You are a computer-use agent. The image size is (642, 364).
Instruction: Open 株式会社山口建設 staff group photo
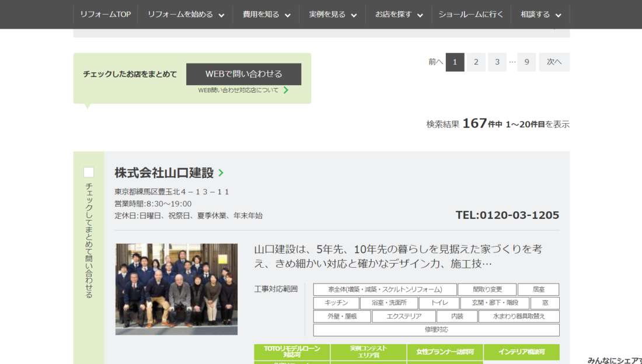(x=176, y=289)
